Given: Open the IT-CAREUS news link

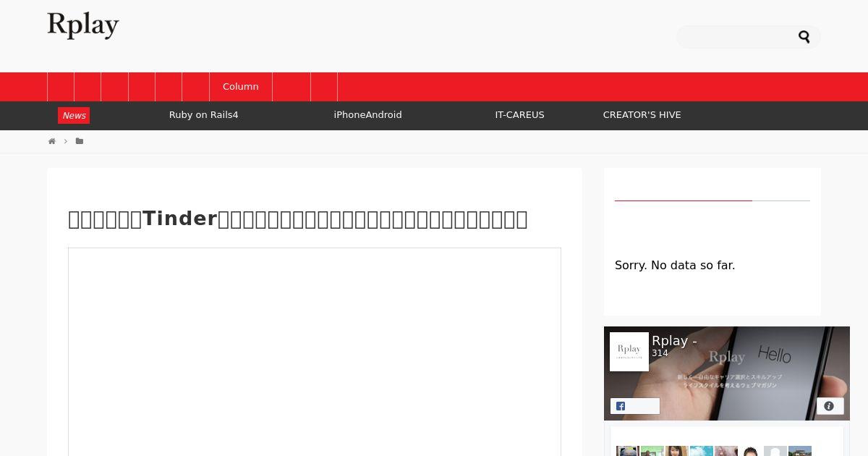Looking at the screenshot, I should pyautogui.click(x=519, y=115).
